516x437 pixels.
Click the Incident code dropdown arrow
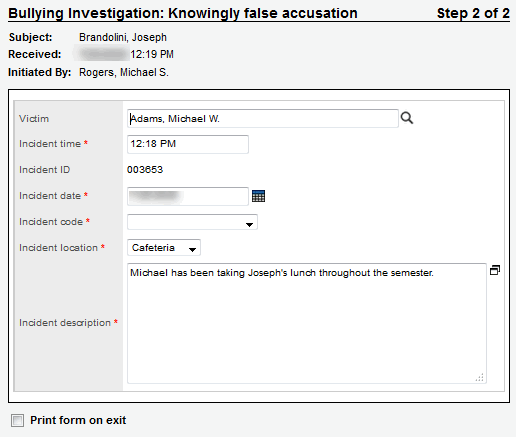click(x=249, y=225)
